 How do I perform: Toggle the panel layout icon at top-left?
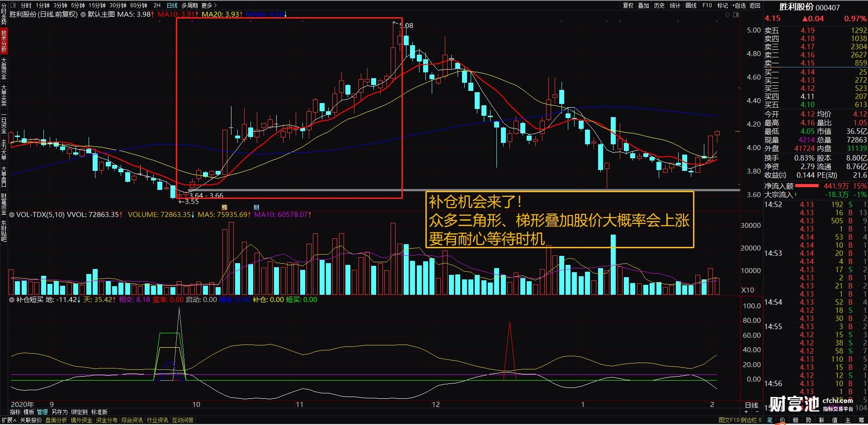13,5
